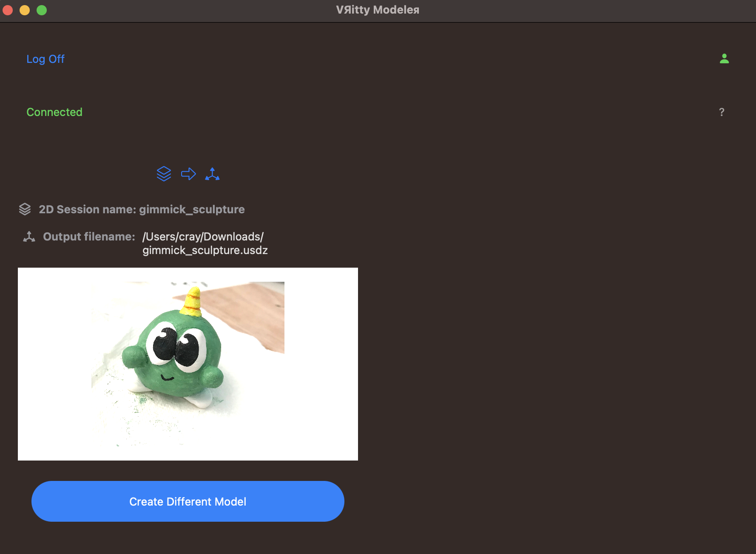Click the window title in the title bar

pyautogui.click(x=378, y=10)
